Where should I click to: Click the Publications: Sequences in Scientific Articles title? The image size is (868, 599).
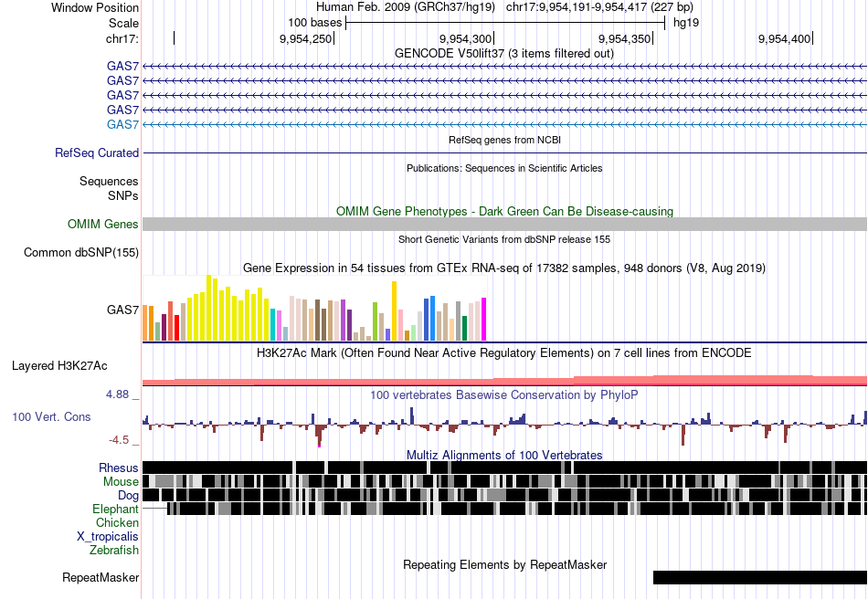pyautogui.click(x=504, y=168)
